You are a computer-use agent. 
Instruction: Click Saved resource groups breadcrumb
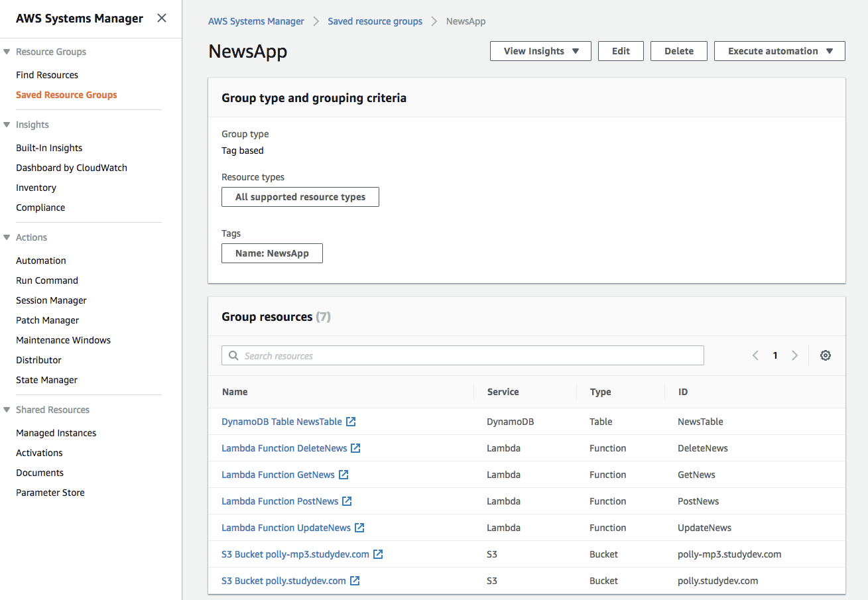coord(375,21)
